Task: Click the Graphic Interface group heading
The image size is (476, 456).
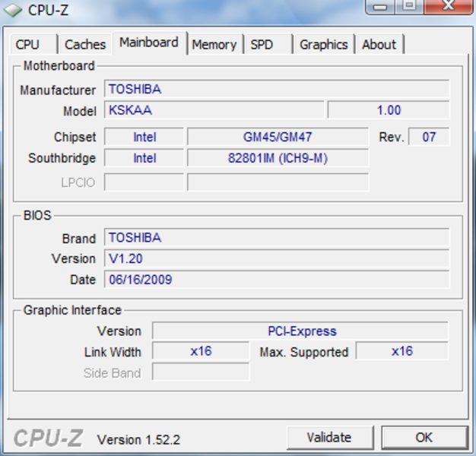Action: tap(72, 310)
